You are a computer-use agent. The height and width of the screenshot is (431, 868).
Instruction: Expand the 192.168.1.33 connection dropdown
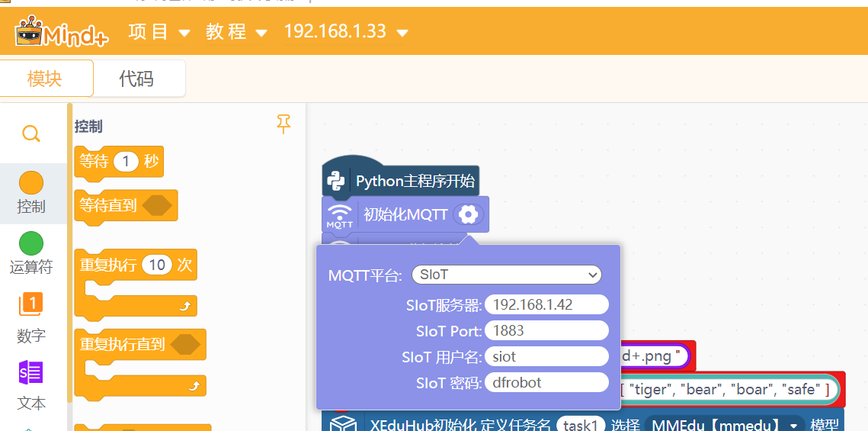click(346, 31)
